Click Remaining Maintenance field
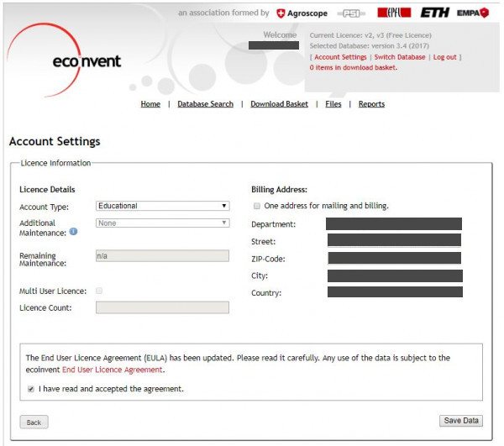Screen dimensions: 504x446 pos(163,256)
